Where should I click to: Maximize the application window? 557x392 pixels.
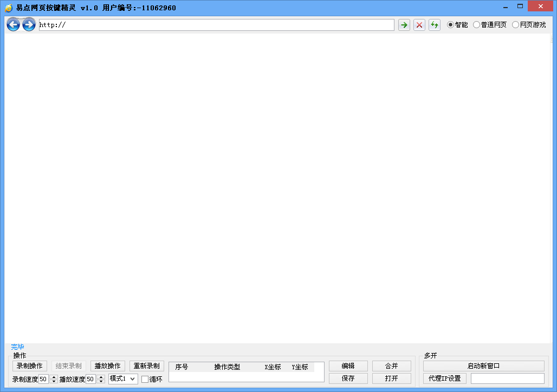[520, 6]
